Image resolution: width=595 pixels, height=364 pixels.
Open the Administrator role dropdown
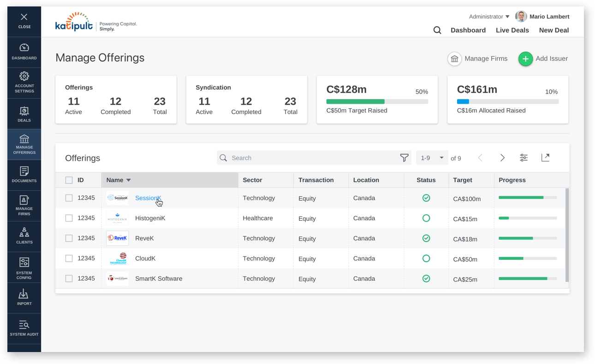489,17
